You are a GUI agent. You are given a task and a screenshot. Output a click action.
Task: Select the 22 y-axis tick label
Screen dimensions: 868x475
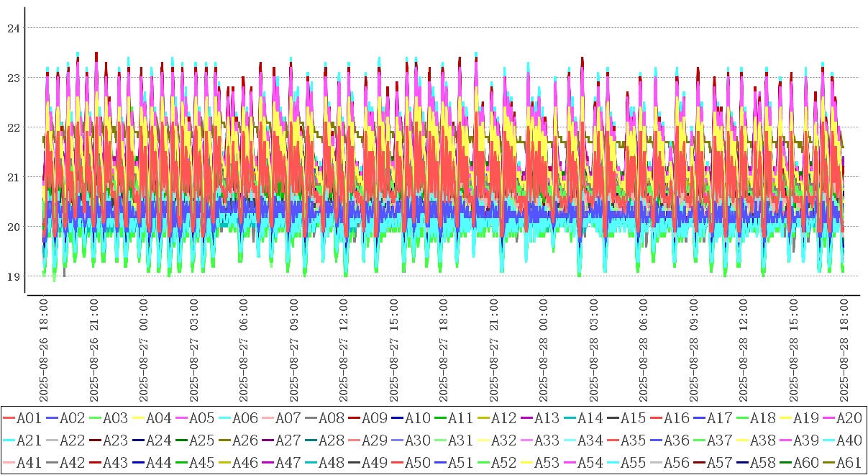[x=12, y=127]
